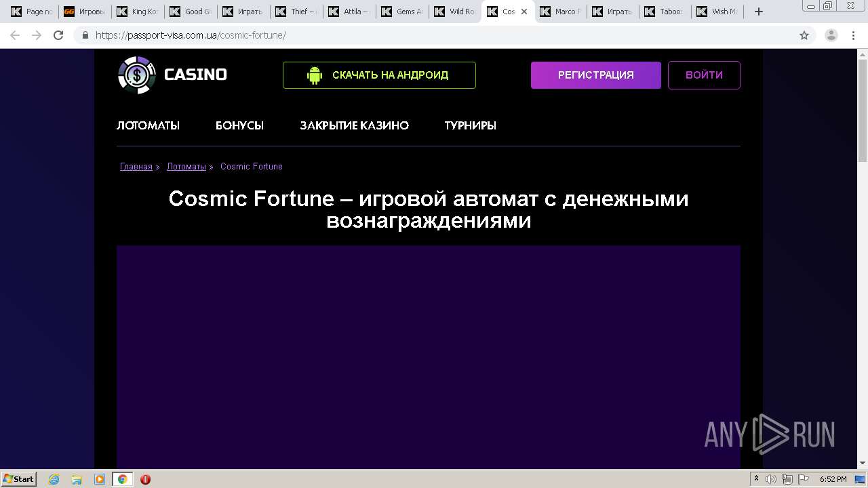
Task: Follow the 'Лотоматы' breadcrumb link
Action: [186, 167]
